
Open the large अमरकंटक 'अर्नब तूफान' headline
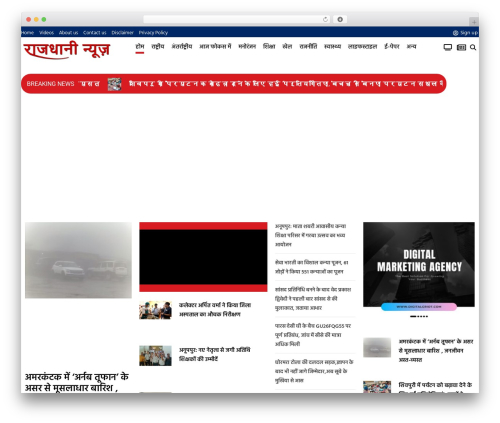tap(77, 382)
